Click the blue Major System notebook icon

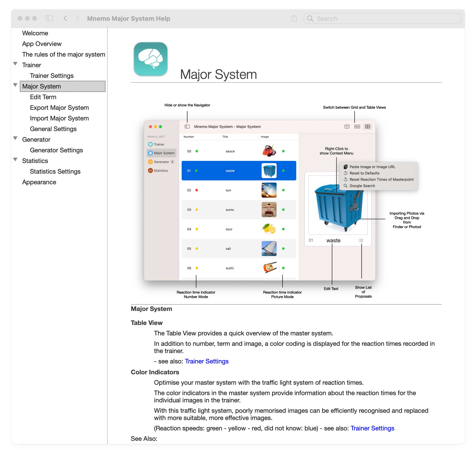(x=150, y=153)
